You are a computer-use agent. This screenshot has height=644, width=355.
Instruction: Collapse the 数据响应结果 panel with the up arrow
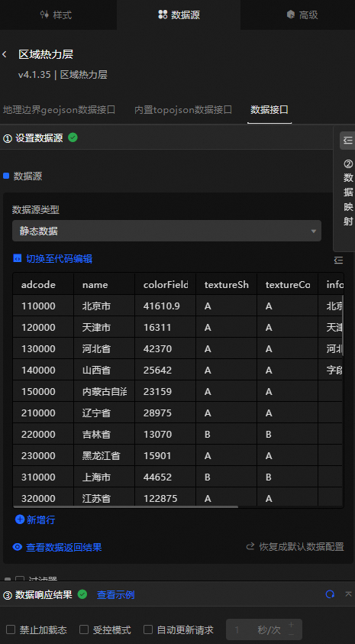(x=348, y=594)
